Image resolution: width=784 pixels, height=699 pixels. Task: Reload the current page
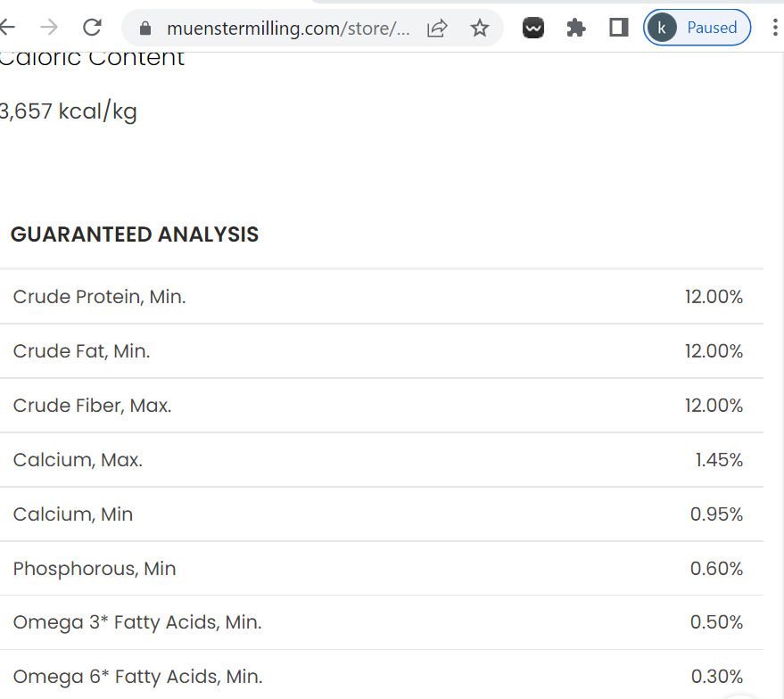click(x=92, y=28)
